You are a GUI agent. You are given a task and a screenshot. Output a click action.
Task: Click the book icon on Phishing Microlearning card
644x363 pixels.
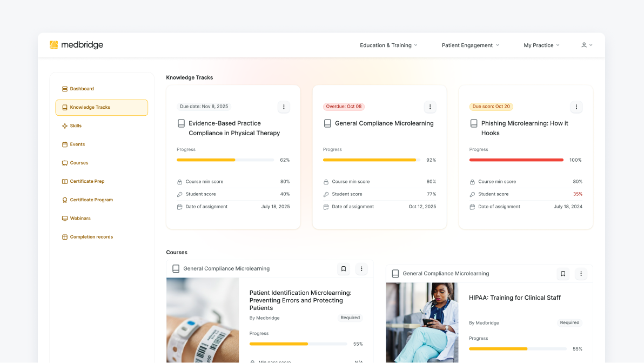[474, 123]
